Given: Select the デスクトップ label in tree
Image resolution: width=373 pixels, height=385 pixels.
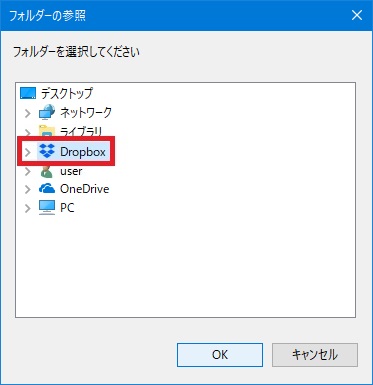Looking at the screenshot, I should pos(67,93).
